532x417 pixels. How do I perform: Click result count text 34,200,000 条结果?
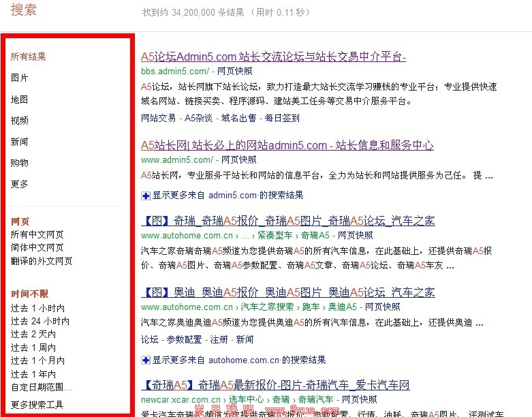point(208,12)
